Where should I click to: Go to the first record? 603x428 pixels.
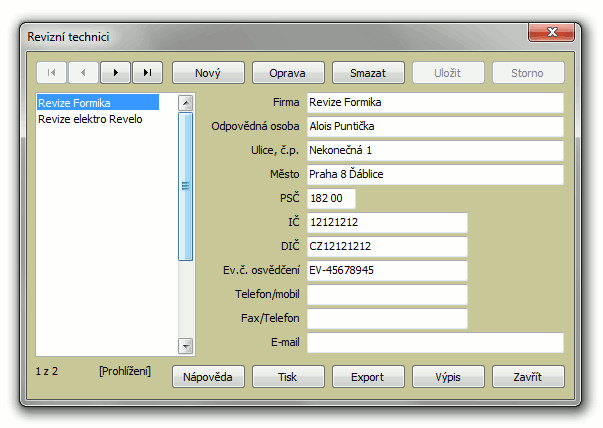pos(52,73)
